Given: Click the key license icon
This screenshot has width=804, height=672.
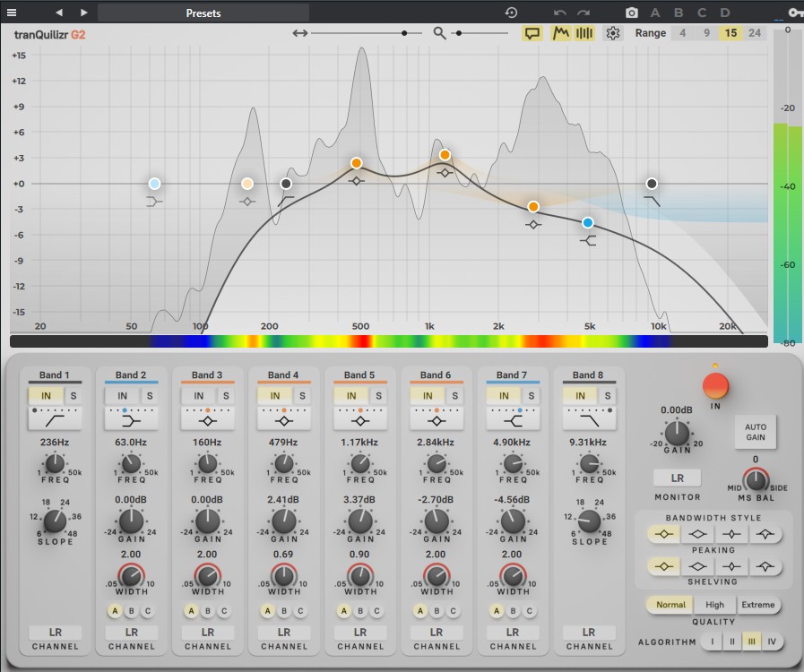Looking at the screenshot, I should tap(795, 13).
